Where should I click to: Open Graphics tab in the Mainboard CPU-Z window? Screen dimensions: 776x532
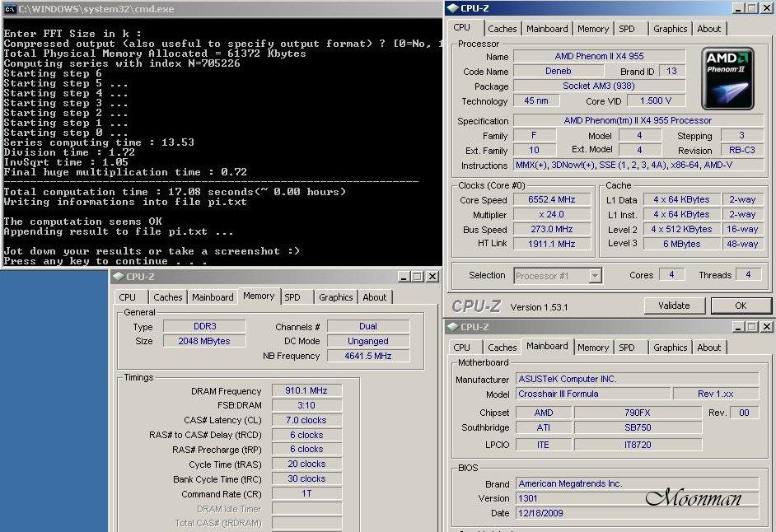coord(670,348)
